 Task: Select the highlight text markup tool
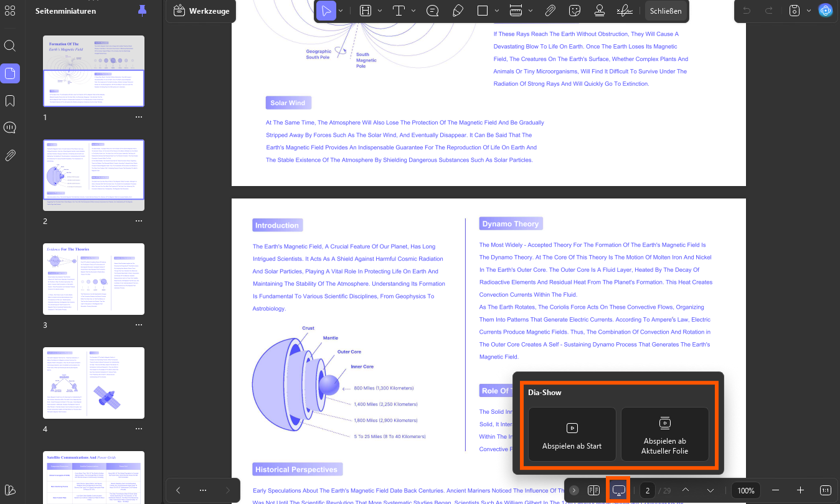366,11
